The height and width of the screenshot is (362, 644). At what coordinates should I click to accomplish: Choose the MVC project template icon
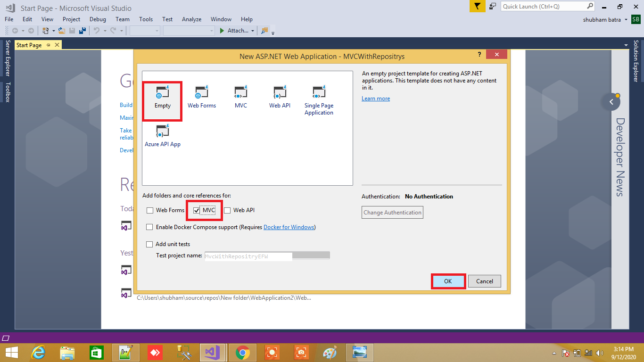(241, 98)
